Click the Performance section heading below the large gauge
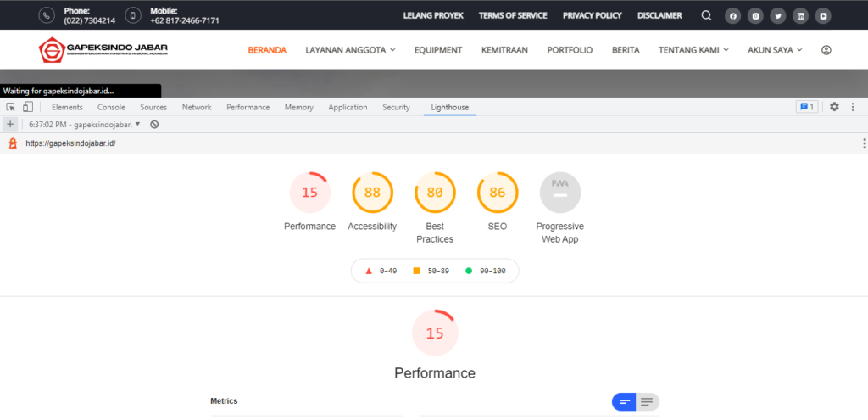 (x=435, y=372)
